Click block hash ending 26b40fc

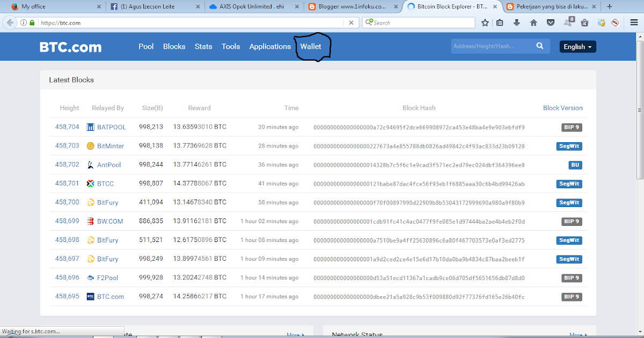click(419, 297)
